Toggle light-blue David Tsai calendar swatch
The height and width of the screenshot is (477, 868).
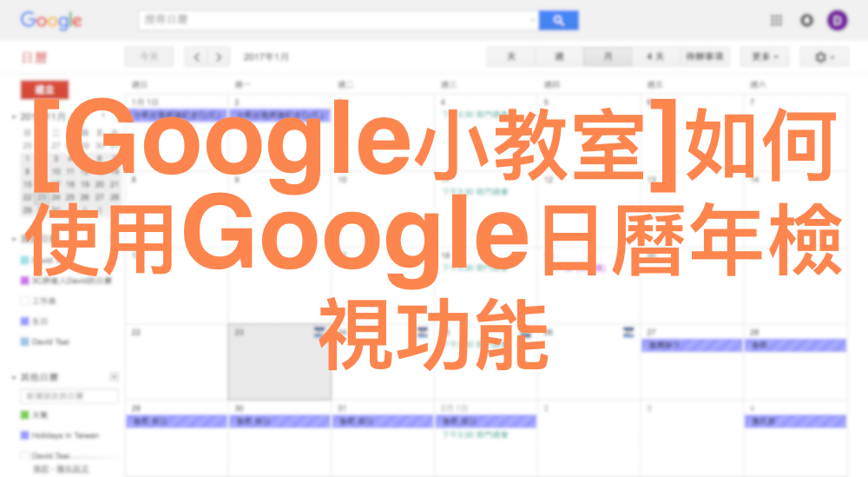[x=24, y=341]
